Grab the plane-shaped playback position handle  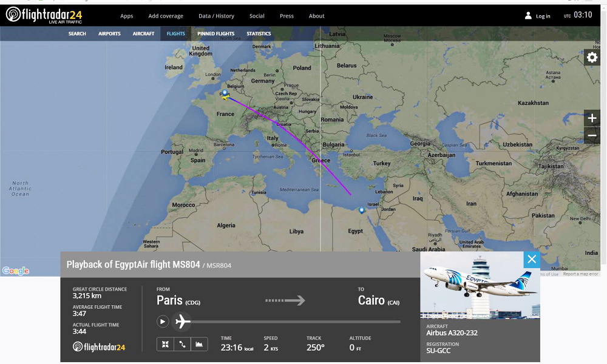click(x=182, y=321)
